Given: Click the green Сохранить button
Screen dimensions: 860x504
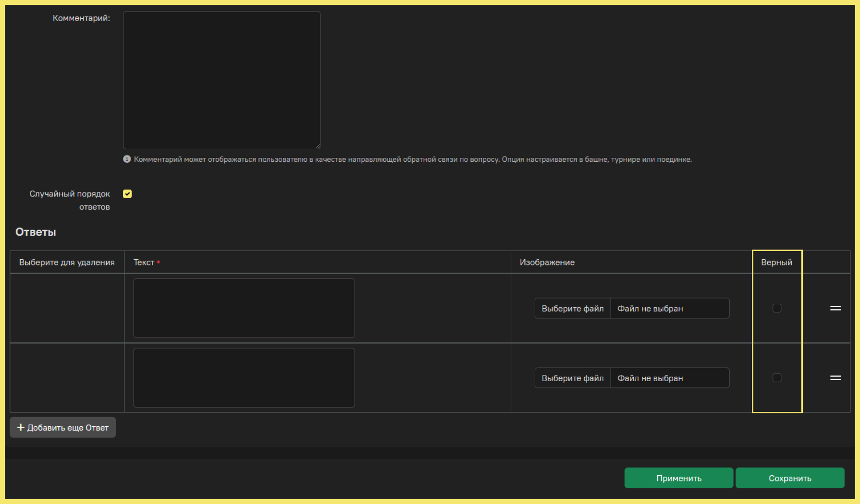Looking at the screenshot, I should tap(790, 478).
